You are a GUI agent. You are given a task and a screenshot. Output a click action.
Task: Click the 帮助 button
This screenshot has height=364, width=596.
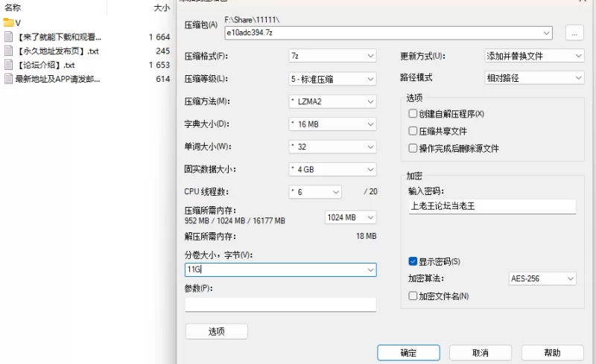pos(553,353)
